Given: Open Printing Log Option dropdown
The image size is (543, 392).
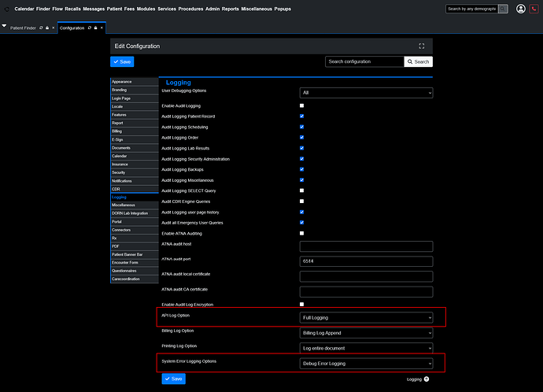Looking at the screenshot, I should click(366, 348).
